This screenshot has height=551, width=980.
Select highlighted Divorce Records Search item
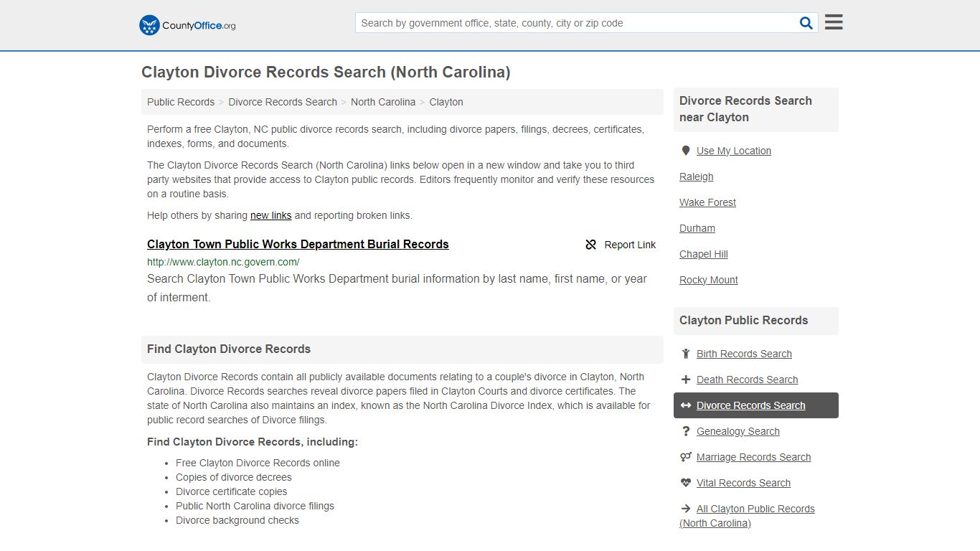click(x=756, y=405)
